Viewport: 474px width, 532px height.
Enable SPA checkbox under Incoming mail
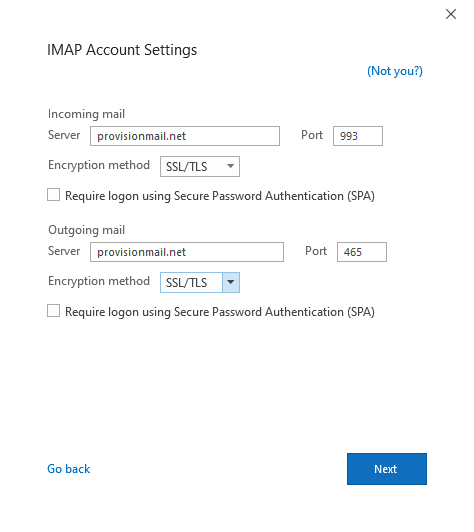click(54, 195)
